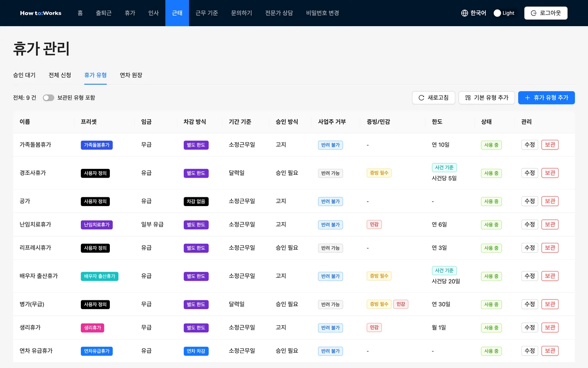Image resolution: width=588 pixels, height=368 pixels.
Task: Click 증빙 필수 badge in 배우자 출산휴가 row
Action: point(379,276)
